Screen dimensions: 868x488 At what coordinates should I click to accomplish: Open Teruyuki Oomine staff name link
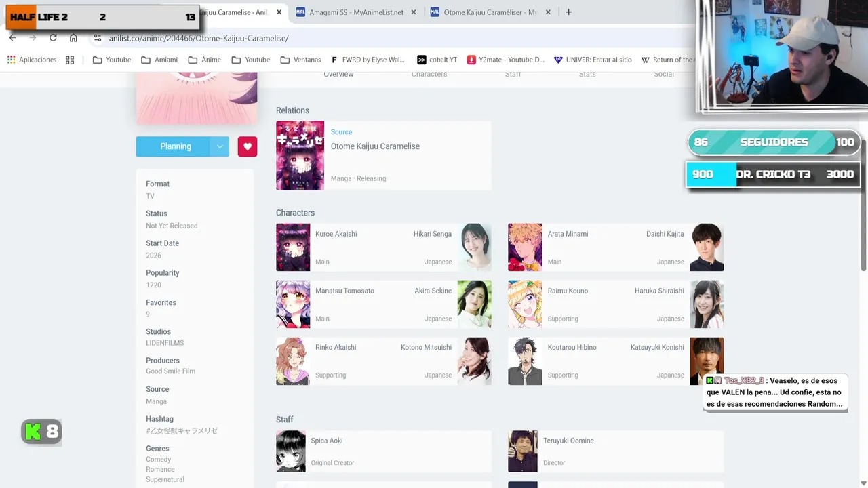[x=568, y=441]
